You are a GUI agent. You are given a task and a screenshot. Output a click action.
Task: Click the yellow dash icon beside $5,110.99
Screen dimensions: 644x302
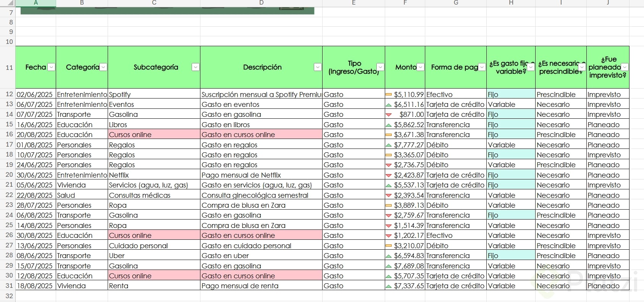click(x=389, y=94)
